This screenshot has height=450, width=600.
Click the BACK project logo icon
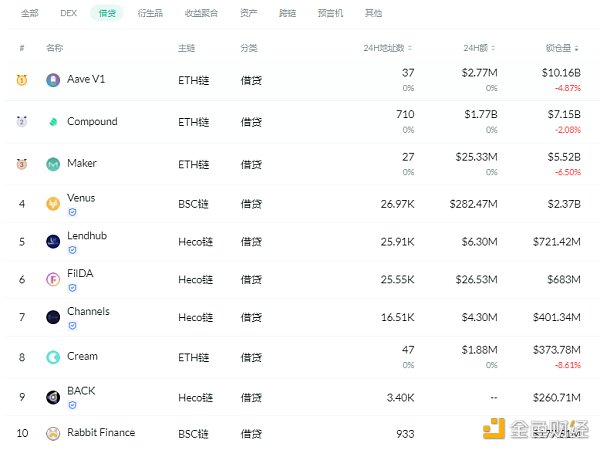pos(53,397)
